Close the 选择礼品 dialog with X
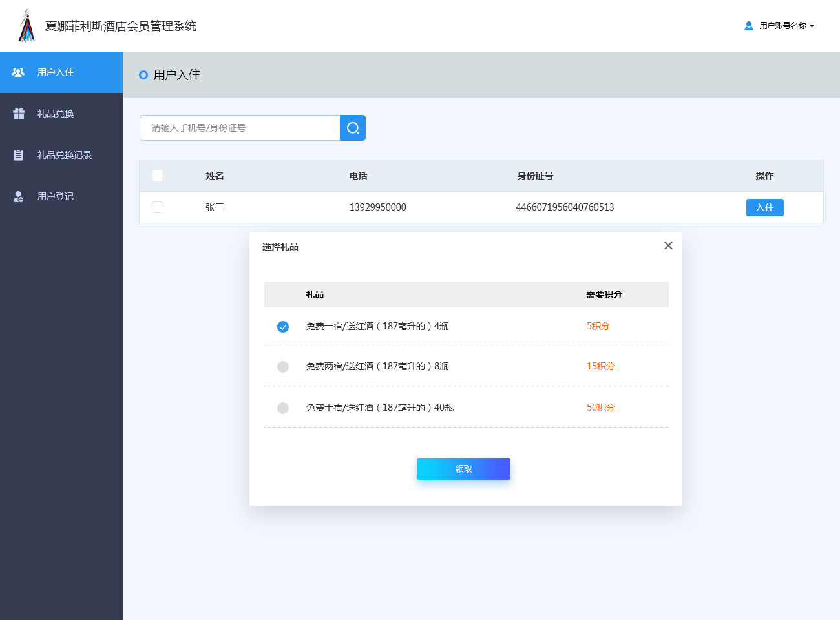The height and width of the screenshot is (620, 840). (x=668, y=245)
